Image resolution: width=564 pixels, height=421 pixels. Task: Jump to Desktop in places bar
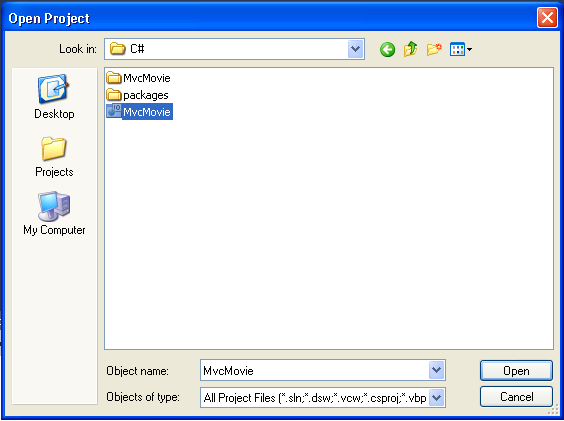(x=54, y=97)
